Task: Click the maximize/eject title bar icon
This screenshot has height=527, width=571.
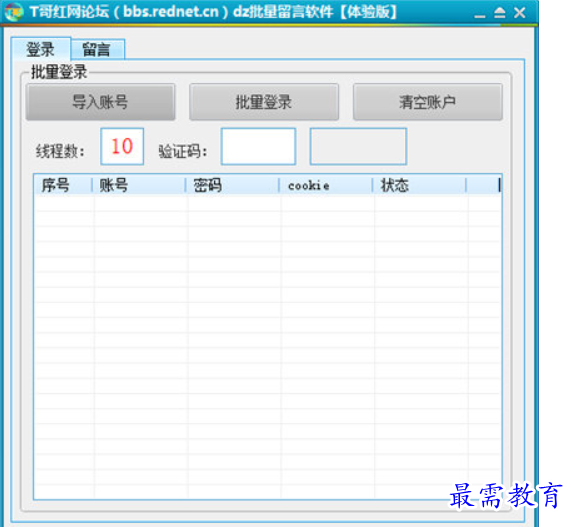Action: click(x=500, y=13)
